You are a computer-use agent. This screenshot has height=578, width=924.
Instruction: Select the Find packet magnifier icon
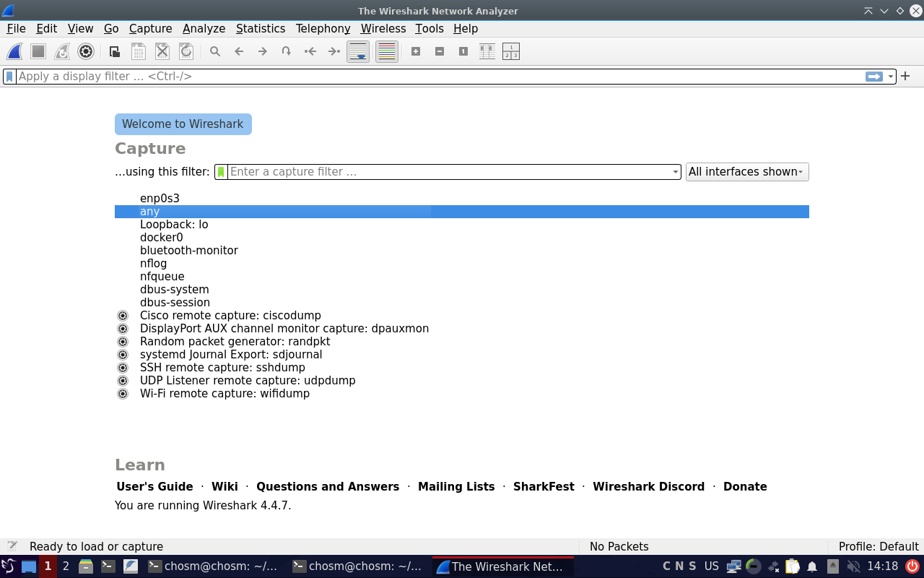coord(214,51)
